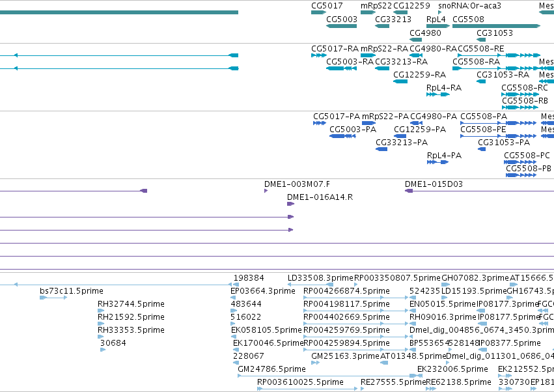
Task: Click the snoRNA:Or-aca3 gene marker
Action: pos(440,12)
